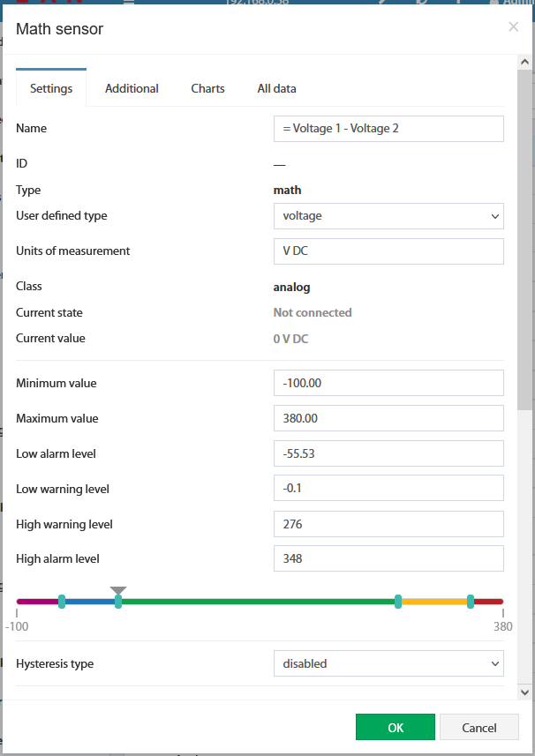Select the Settings tab
This screenshot has width=535, height=756.
click(51, 88)
